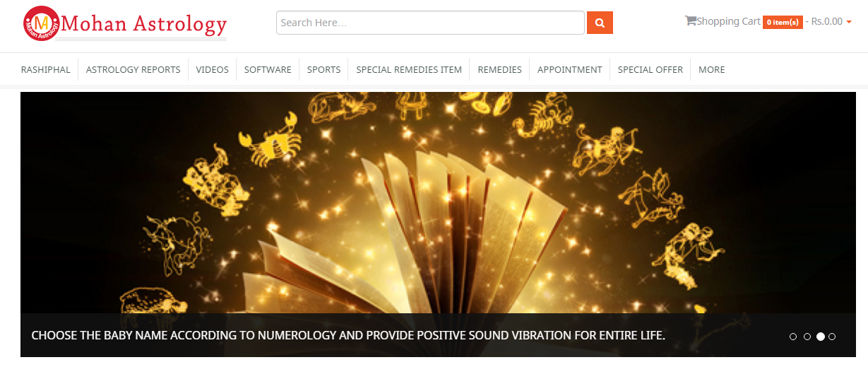
Task: Click the shopping cart icon
Action: click(x=690, y=21)
